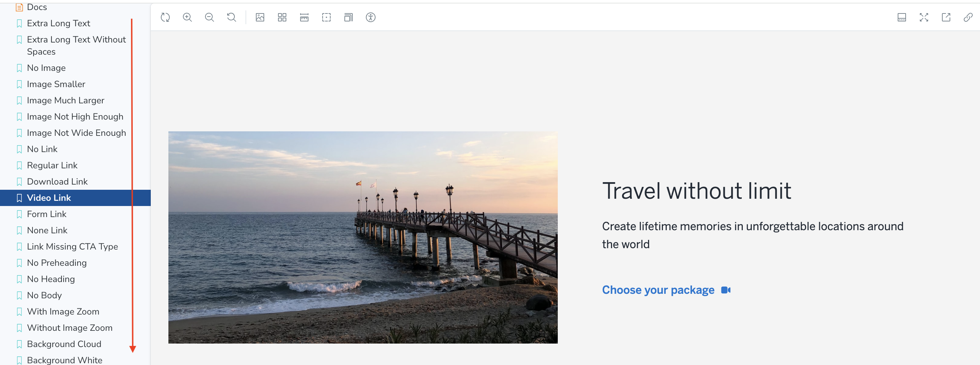This screenshot has width=980, height=365.
Task: Click the Choose your package link
Action: pyautogui.click(x=658, y=290)
